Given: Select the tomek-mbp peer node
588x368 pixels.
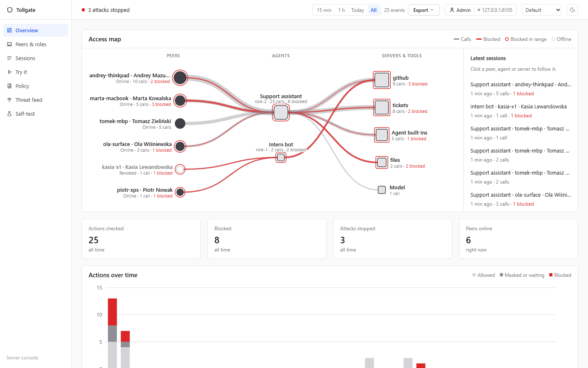Looking at the screenshot, I should coord(180,123).
